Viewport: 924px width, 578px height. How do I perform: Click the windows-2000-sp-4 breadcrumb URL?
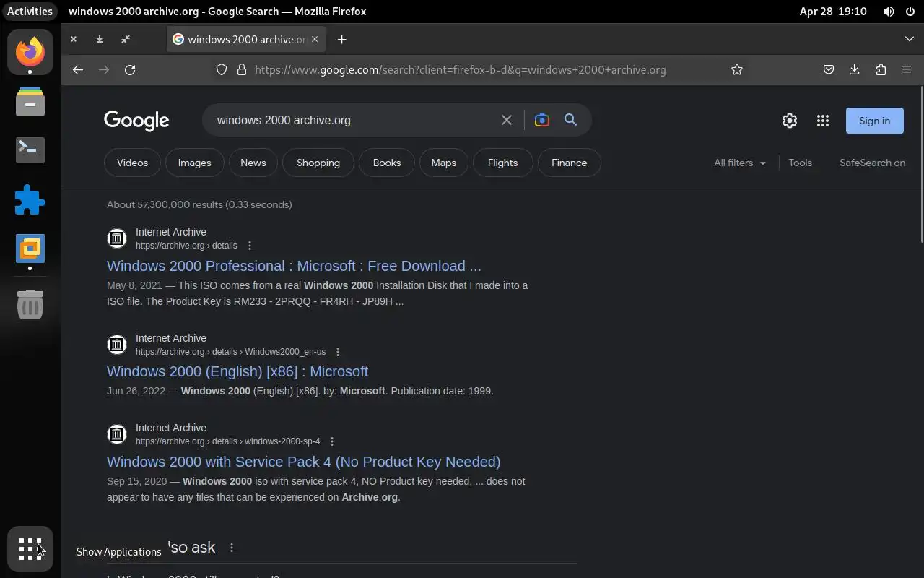pyautogui.click(x=227, y=441)
